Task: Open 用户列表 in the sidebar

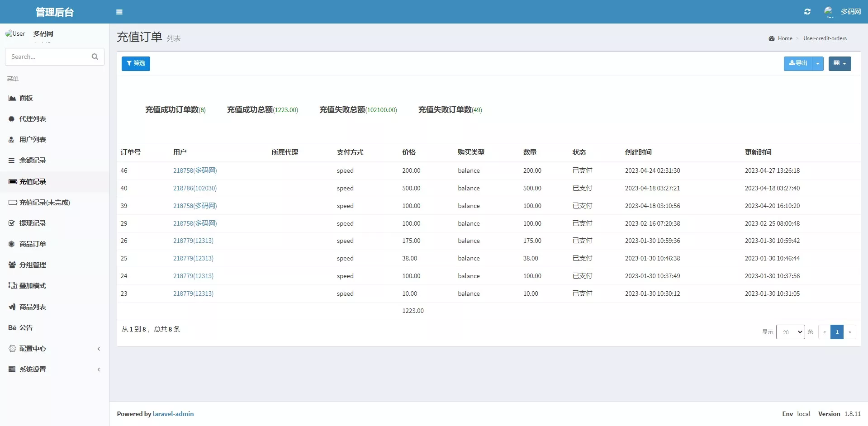Action: [32, 140]
